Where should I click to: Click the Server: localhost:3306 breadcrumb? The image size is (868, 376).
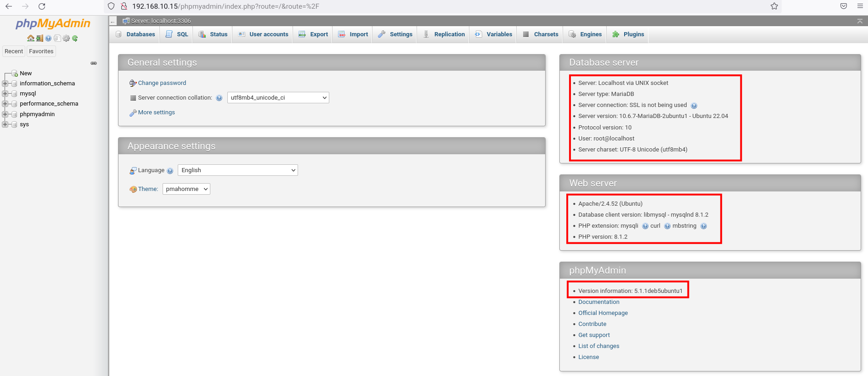pyautogui.click(x=161, y=21)
